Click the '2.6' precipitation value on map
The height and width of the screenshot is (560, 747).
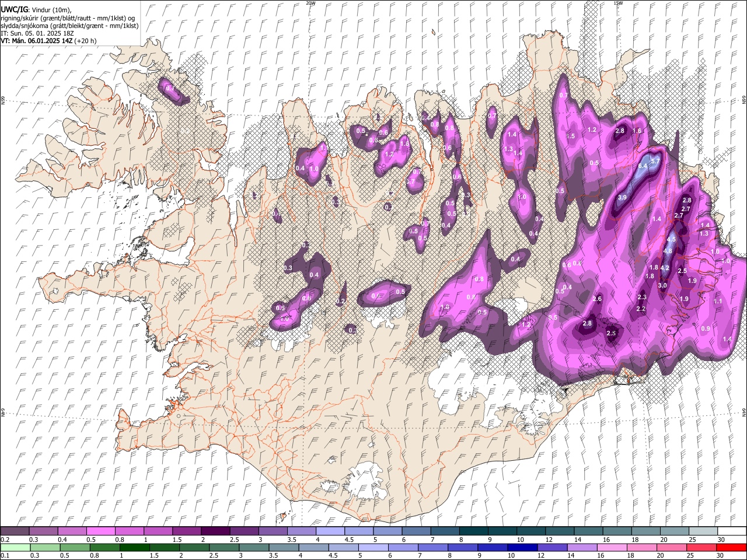pos(597,299)
